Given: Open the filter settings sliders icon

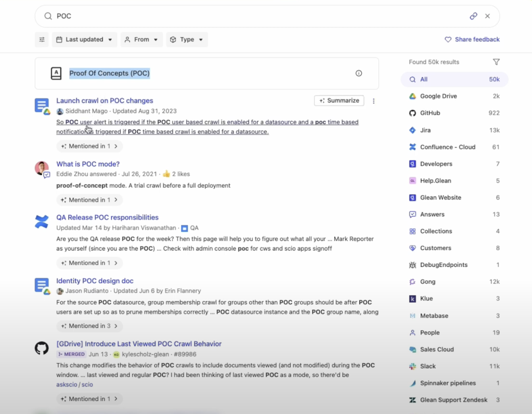Looking at the screenshot, I should (42, 40).
